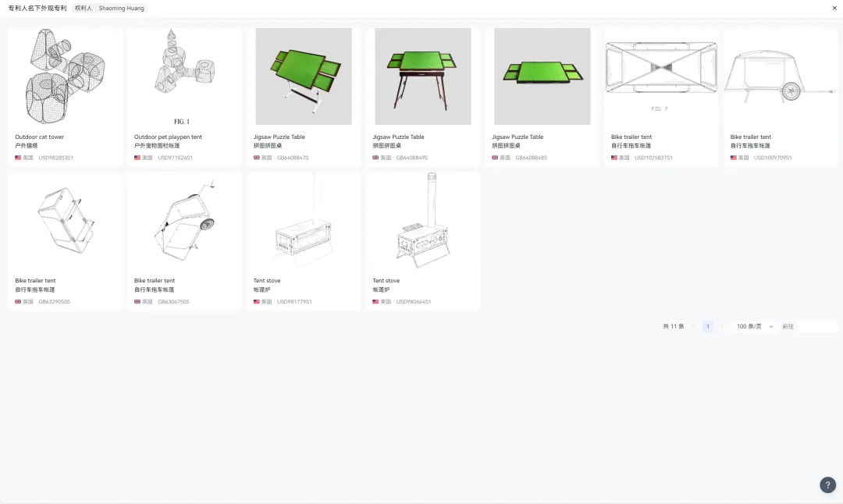Open Jigsaw Puzzle Table GB6408849S image
Viewport: 843px width, 504px height.
click(422, 76)
